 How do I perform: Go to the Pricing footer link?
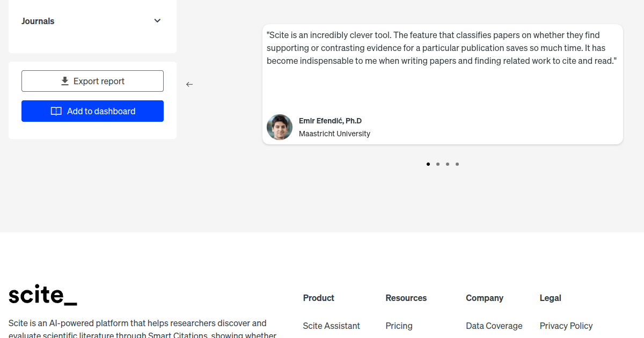coord(399,326)
